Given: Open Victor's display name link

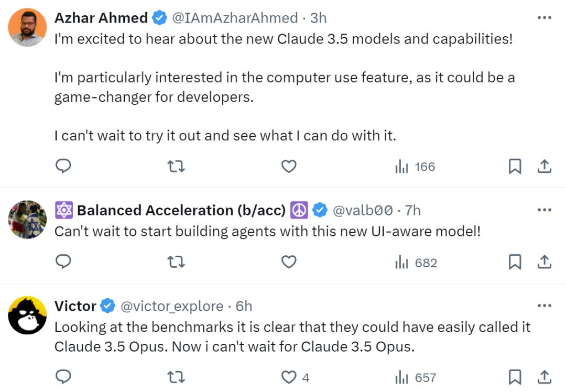Looking at the screenshot, I should tap(75, 306).
